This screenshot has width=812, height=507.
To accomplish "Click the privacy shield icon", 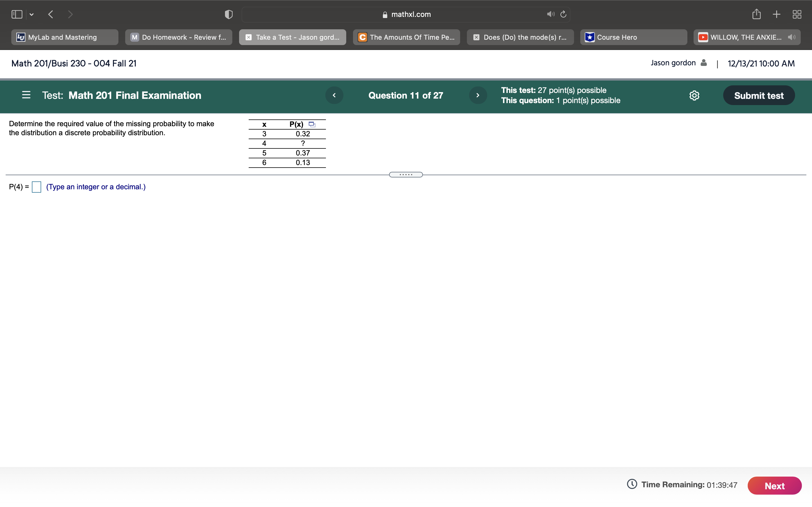I will pos(228,14).
